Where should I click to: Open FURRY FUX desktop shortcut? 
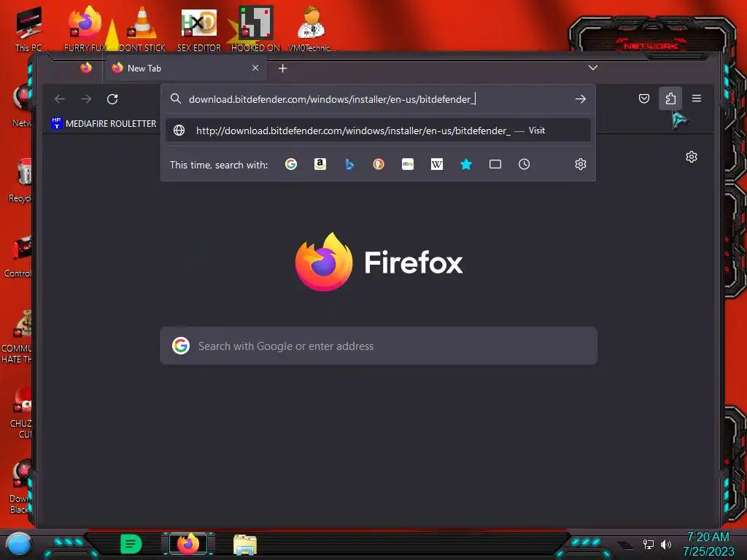pos(85,28)
